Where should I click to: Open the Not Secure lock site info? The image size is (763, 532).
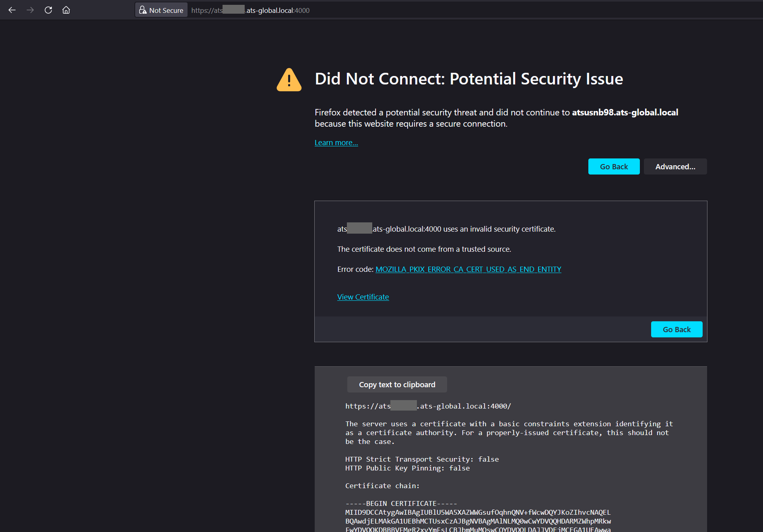tap(161, 10)
